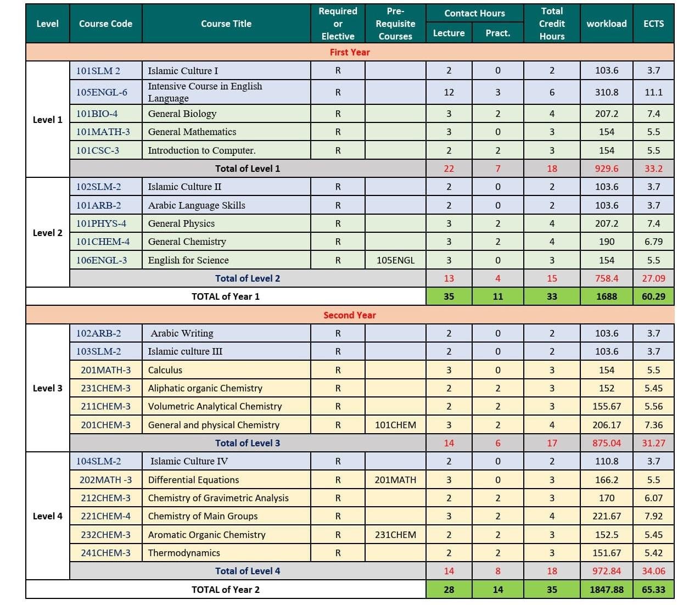Select the ECTS column header
Screen dimensions: 700x605
point(653,24)
